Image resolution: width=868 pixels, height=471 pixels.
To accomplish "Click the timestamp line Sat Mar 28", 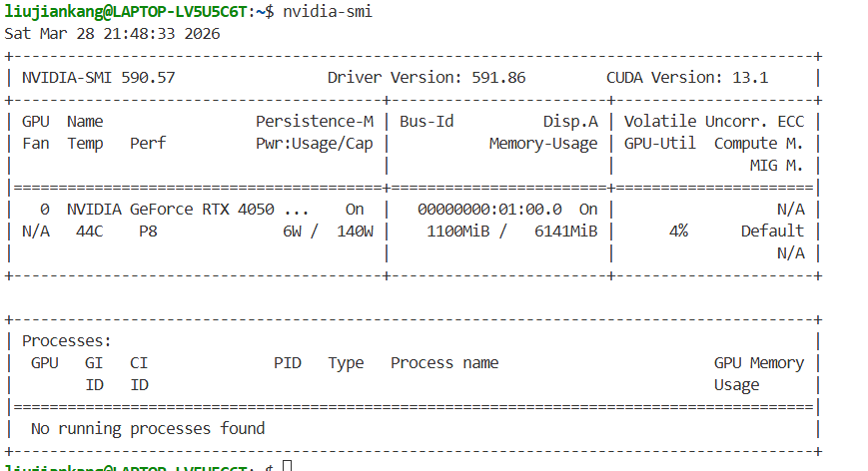I will click(112, 33).
